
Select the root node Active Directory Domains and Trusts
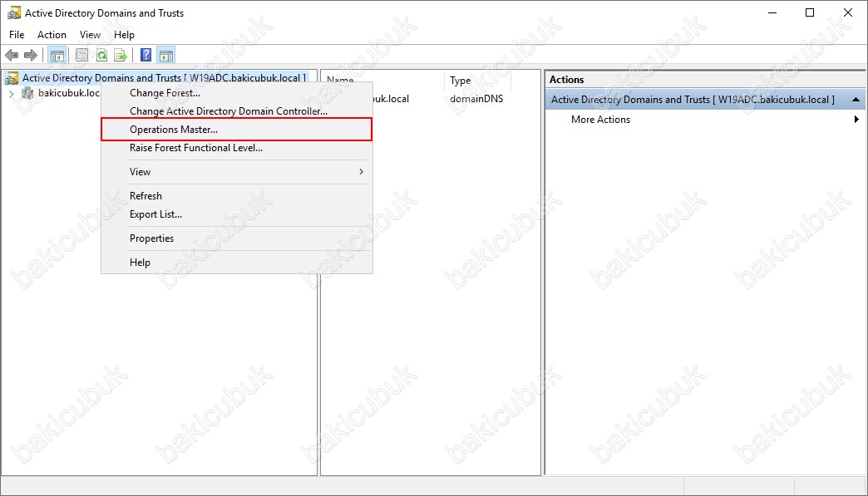(x=164, y=78)
